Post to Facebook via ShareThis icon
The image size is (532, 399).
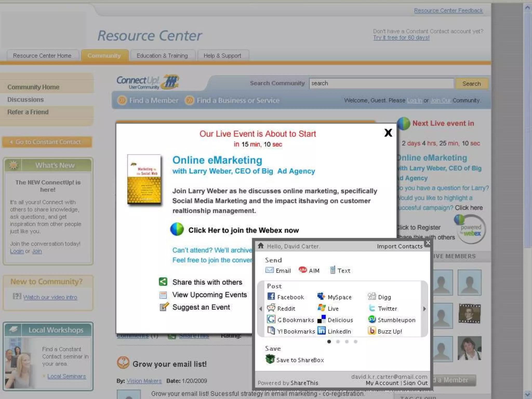[271, 296]
